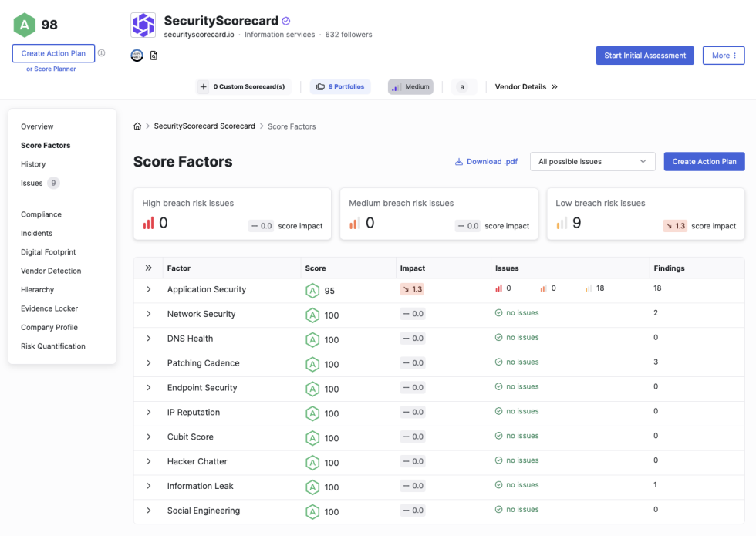The width and height of the screenshot is (756, 536).
Task: Click Start Initial Assessment button
Action: pyautogui.click(x=644, y=56)
